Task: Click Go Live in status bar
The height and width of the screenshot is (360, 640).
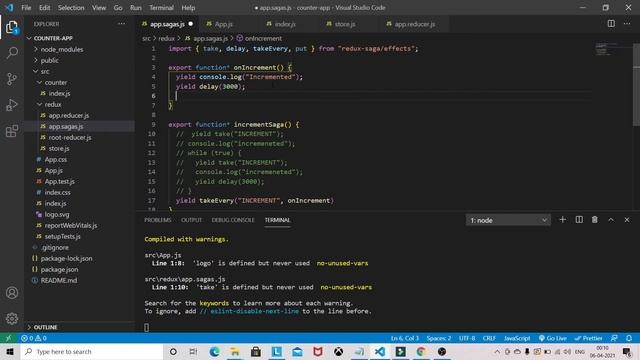Action: (553, 338)
